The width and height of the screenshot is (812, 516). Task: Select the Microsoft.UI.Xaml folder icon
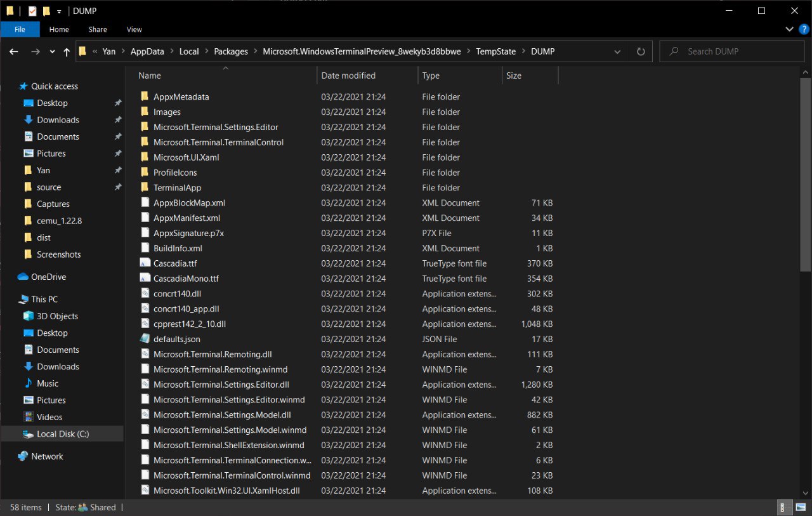[145, 157]
